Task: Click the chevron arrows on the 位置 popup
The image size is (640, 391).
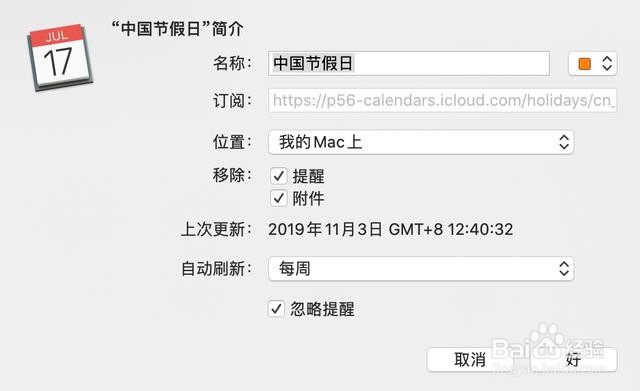Action: coord(564,142)
